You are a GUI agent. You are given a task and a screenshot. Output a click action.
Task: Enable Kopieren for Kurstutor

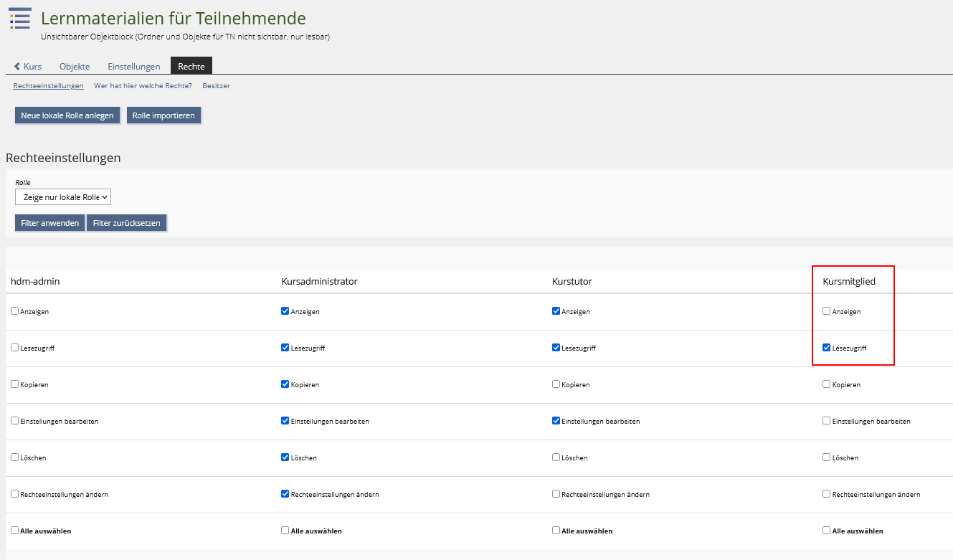[556, 384]
